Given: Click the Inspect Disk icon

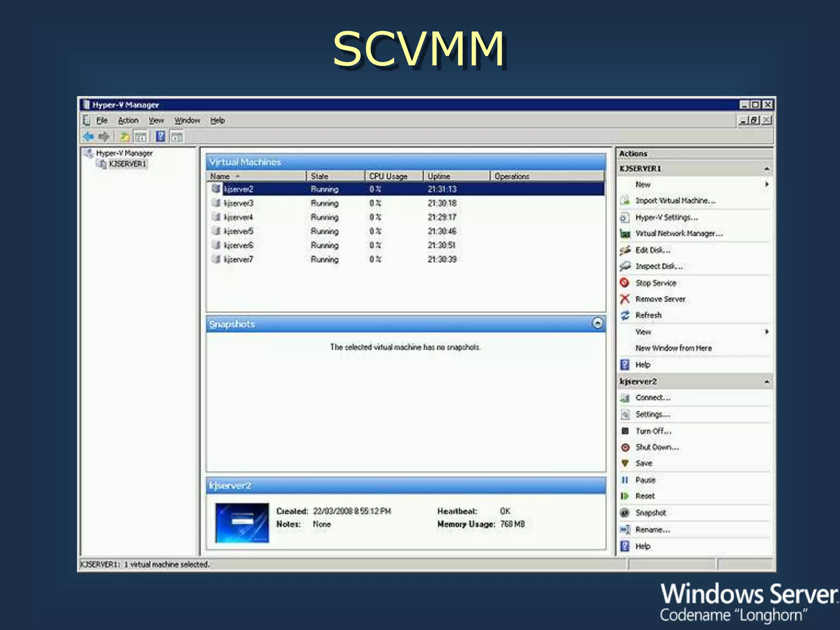Looking at the screenshot, I should coord(625,266).
